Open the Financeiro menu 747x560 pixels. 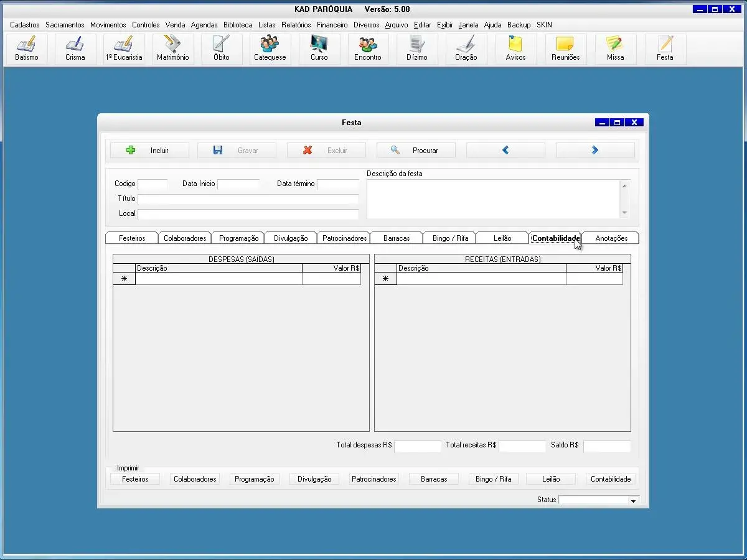click(332, 25)
